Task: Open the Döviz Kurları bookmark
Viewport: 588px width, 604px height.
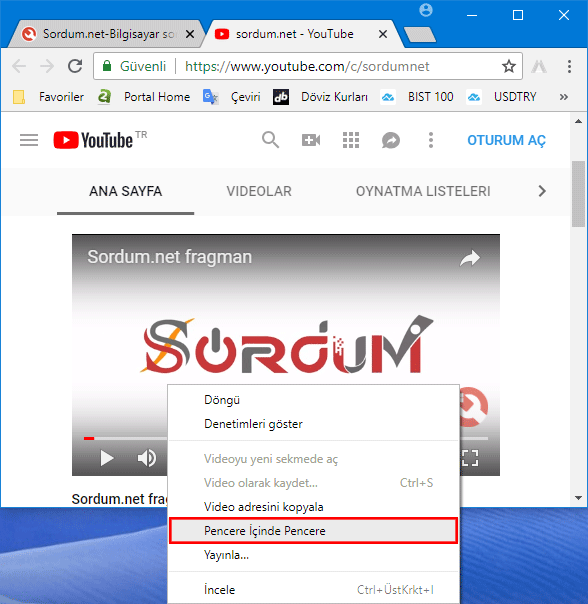Action: (320, 97)
